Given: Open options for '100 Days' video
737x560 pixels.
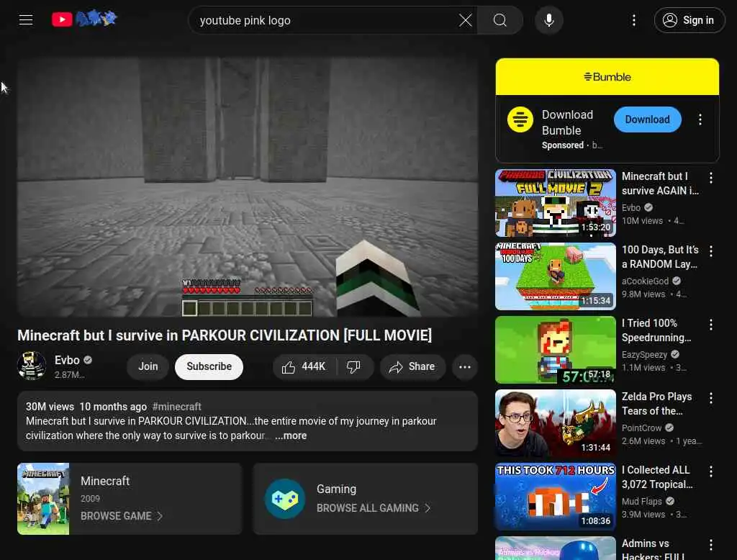Looking at the screenshot, I should pyautogui.click(x=710, y=251).
